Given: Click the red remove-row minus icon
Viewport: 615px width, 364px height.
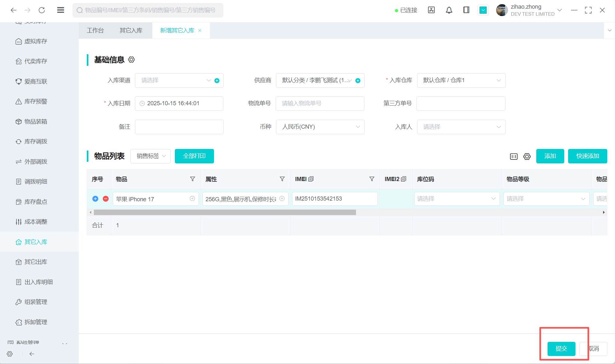Looking at the screenshot, I should pyautogui.click(x=106, y=199).
